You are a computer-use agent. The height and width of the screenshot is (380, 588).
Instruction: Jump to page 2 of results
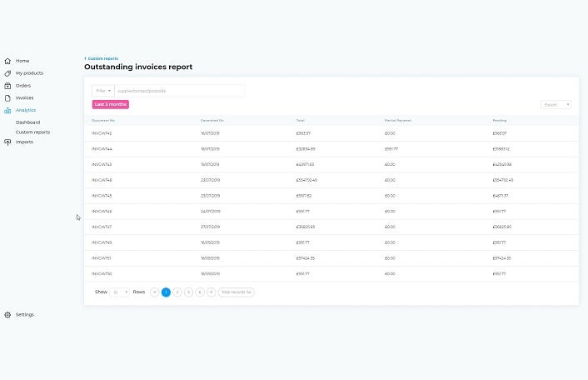(x=177, y=292)
